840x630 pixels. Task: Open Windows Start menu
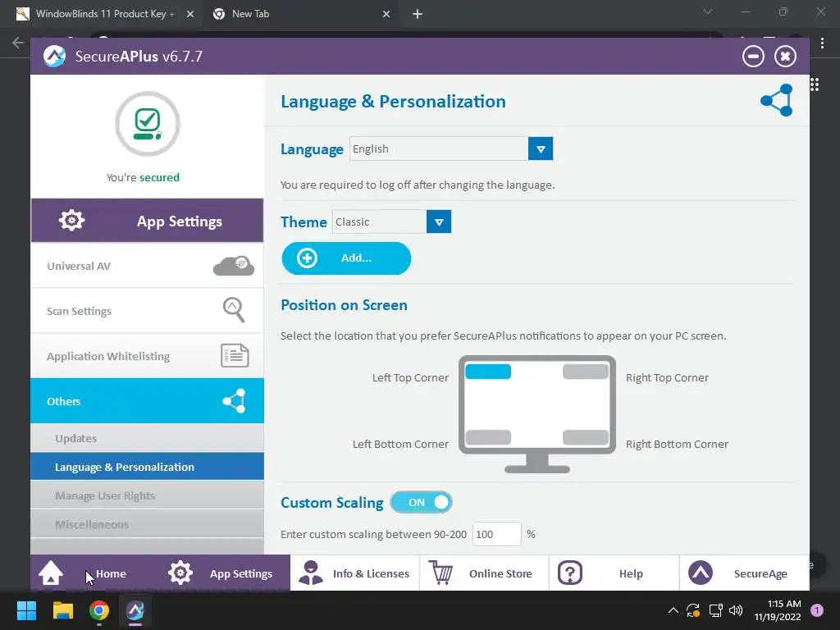click(x=26, y=610)
